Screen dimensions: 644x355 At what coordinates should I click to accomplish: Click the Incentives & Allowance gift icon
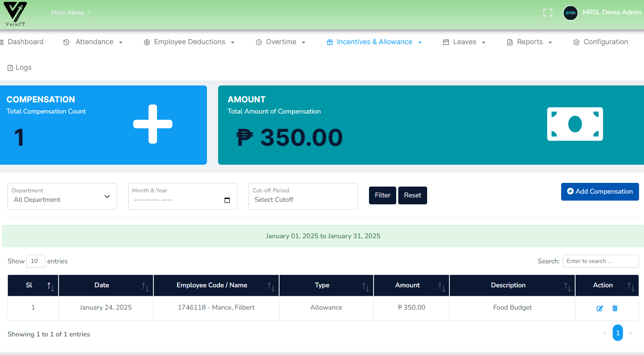pyautogui.click(x=329, y=42)
